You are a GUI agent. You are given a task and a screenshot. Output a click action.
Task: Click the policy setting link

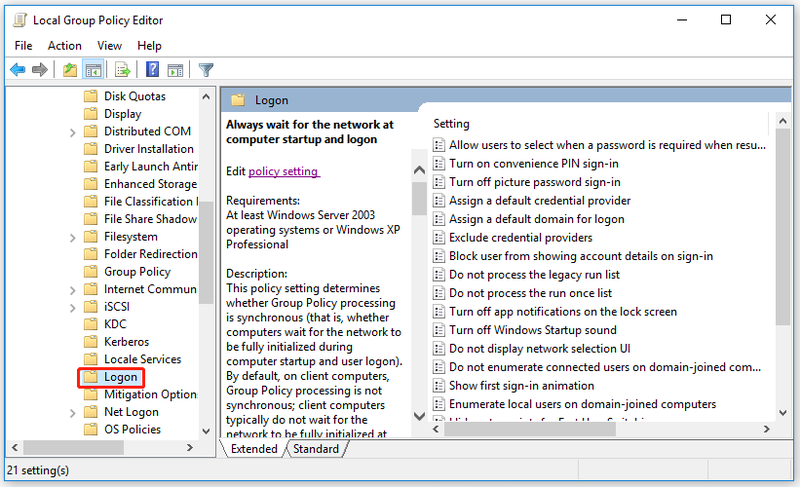[283, 171]
